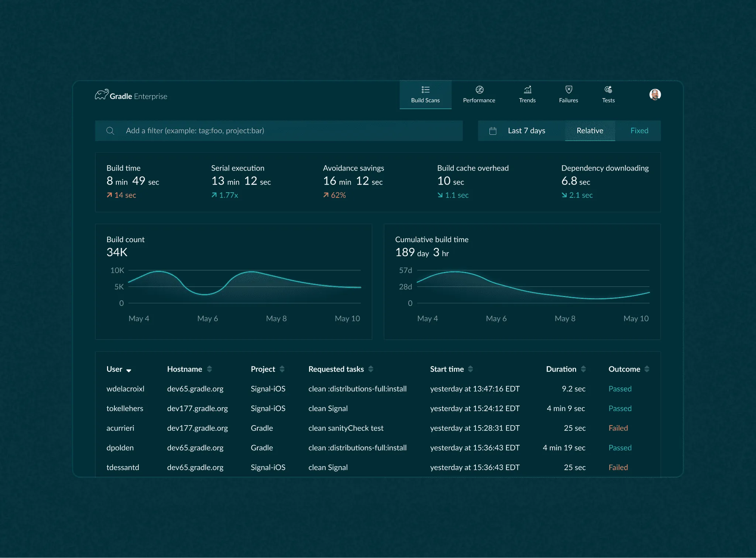756x558 pixels.
Task: Open the Build Scans list icon
Action: click(x=425, y=90)
